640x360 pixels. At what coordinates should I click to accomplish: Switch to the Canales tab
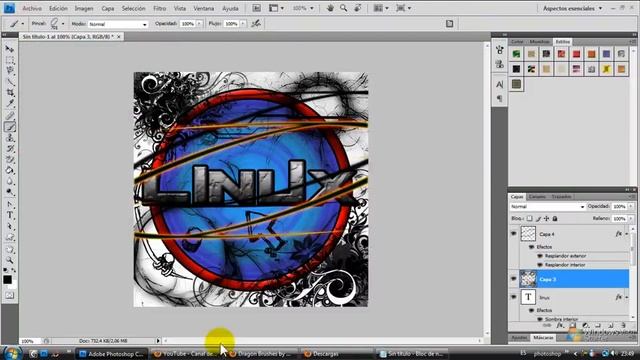(x=537, y=197)
